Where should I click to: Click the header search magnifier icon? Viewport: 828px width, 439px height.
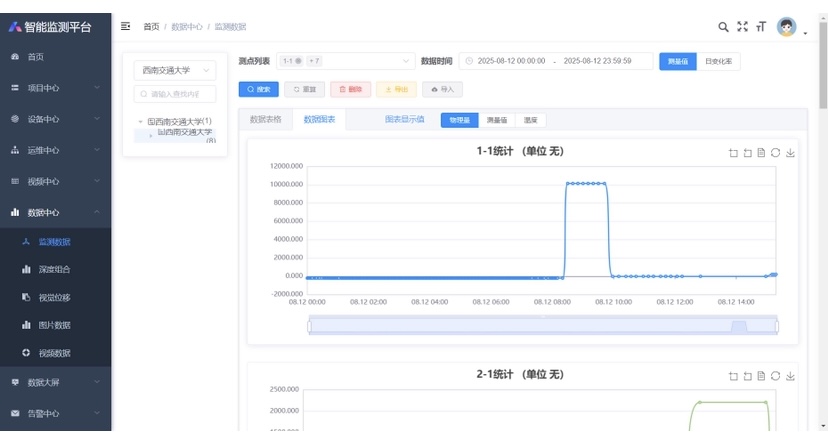tap(724, 27)
